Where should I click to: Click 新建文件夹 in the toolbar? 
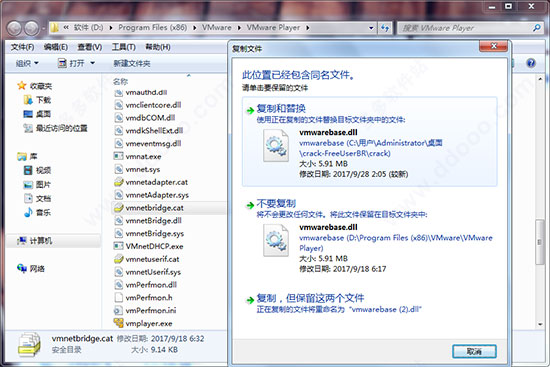point(132,64)
